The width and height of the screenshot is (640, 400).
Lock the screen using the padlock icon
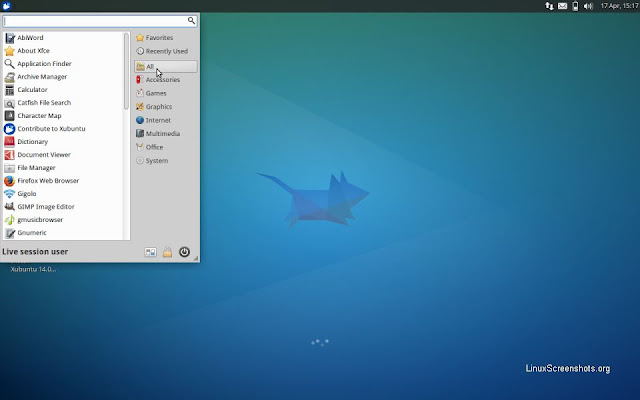pos(167,252)
